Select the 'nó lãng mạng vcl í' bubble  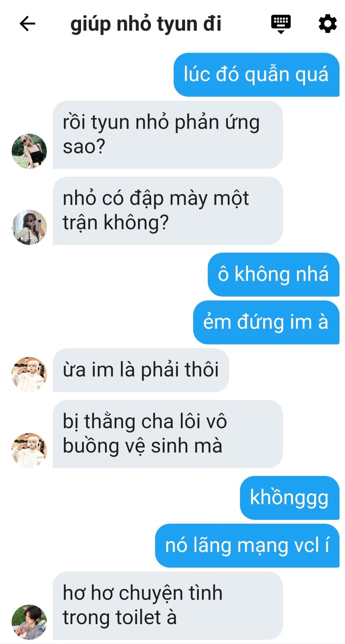247,545
